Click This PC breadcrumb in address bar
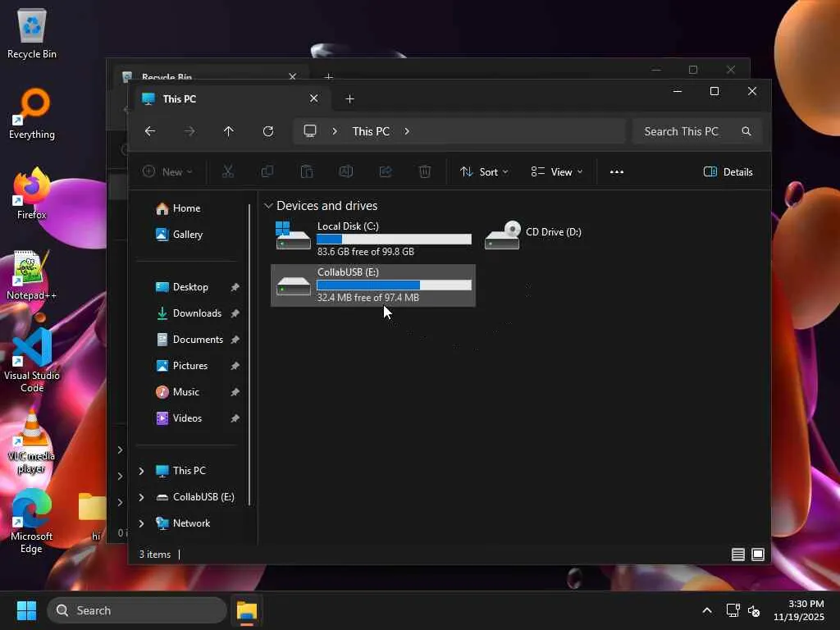Screen dimensions: 840x630 pyautogui.click(x=371, y=131)
